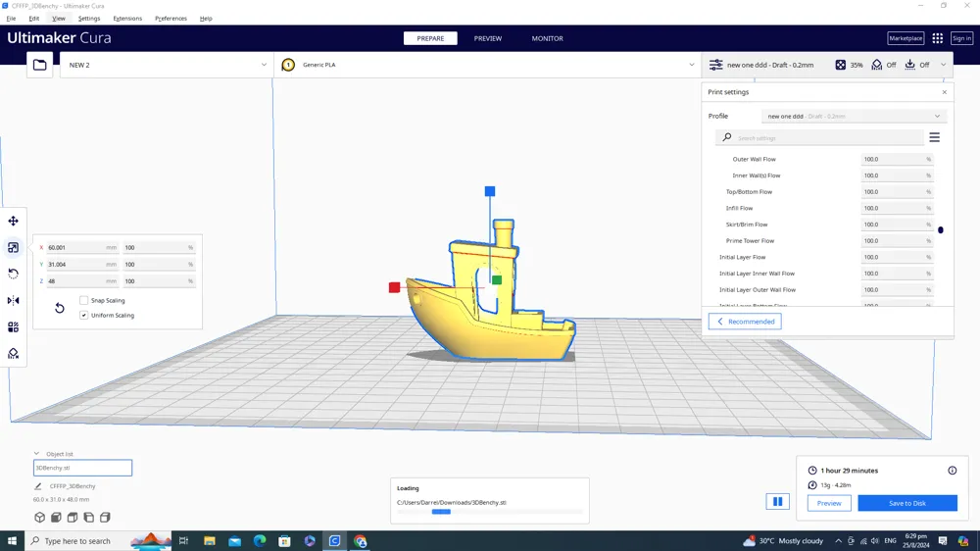The height and width of the screenshot is (551, 980).
Task: Click the settings list scrollbar handle
Action: [941, 229]
